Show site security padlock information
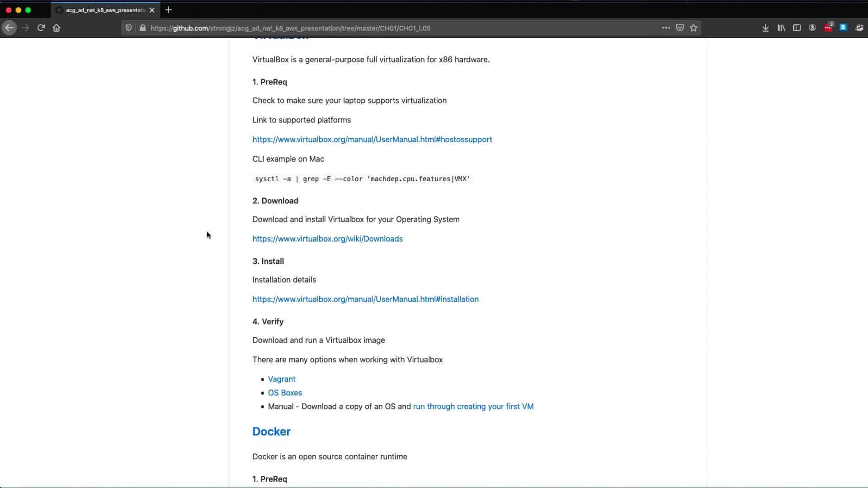This screenshot has width=868, height=488. [142, 28]
